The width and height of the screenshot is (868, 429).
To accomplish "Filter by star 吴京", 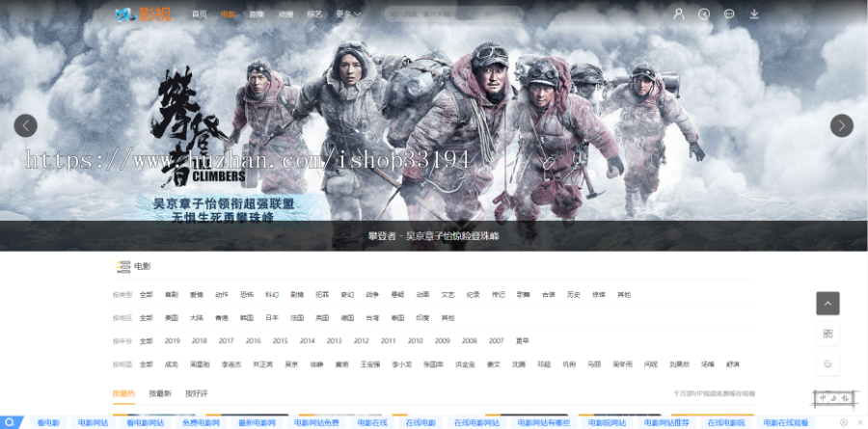I will [291, 364].
